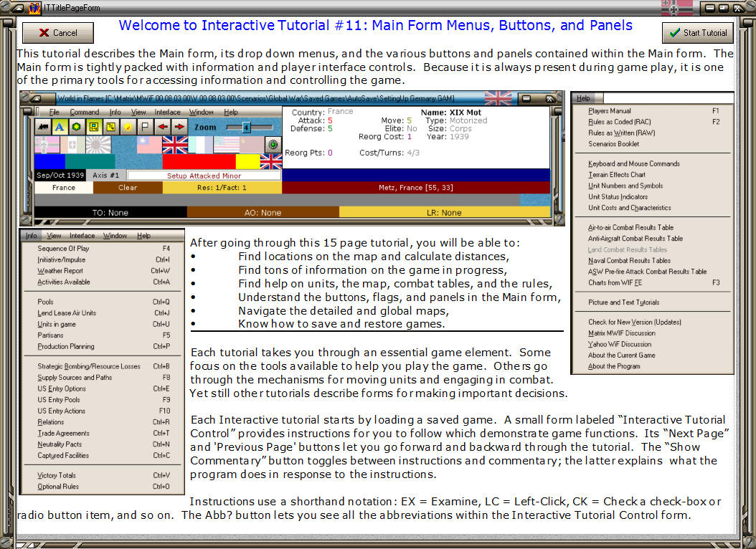This screenshot has height=549, width=756.
Task: Open the File menu in the Main form
Action: [x=54, y=113]
